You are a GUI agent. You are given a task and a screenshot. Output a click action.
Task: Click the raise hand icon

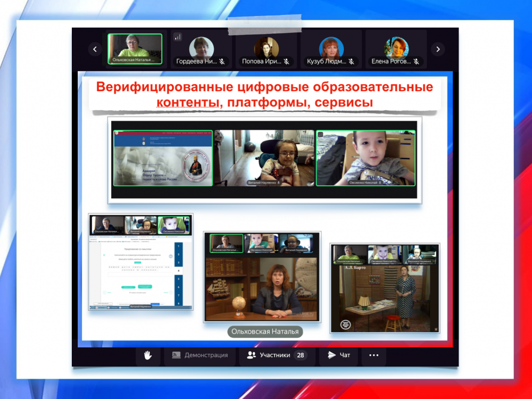[148, 355]
